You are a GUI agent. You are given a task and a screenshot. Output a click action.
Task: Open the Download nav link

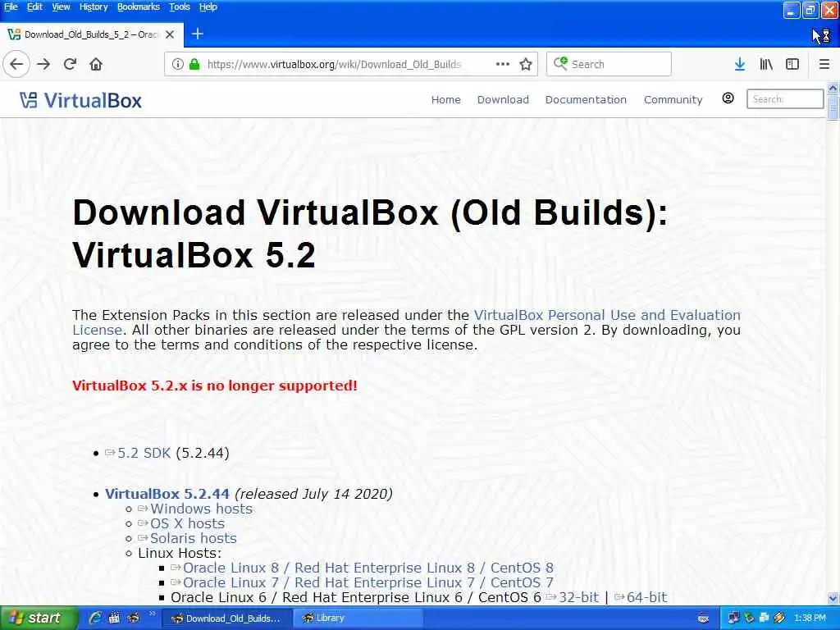[503, 99]
